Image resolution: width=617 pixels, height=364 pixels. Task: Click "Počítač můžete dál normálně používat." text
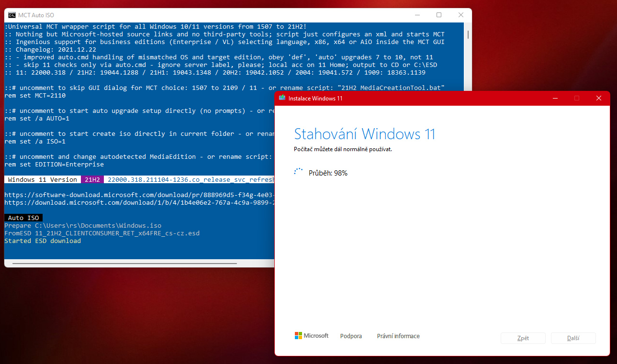tap(343, 149)
